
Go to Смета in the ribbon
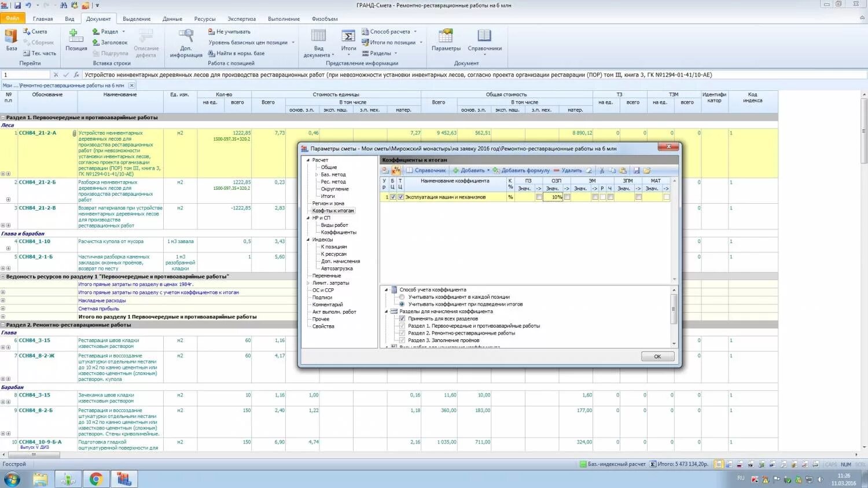click(x=35, y=32)
